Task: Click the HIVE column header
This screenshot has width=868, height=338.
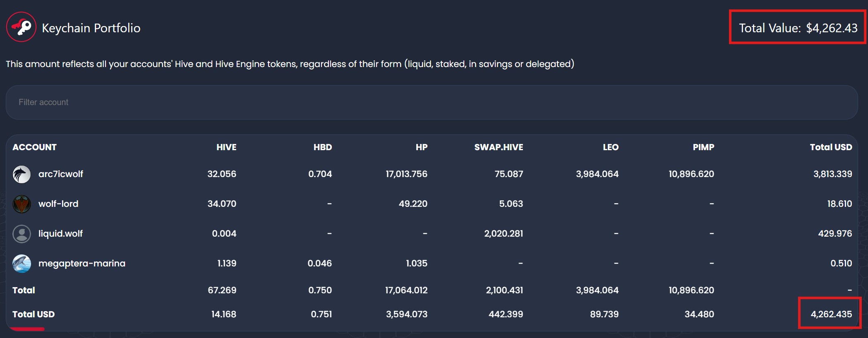Action: (x=226, y=147)
